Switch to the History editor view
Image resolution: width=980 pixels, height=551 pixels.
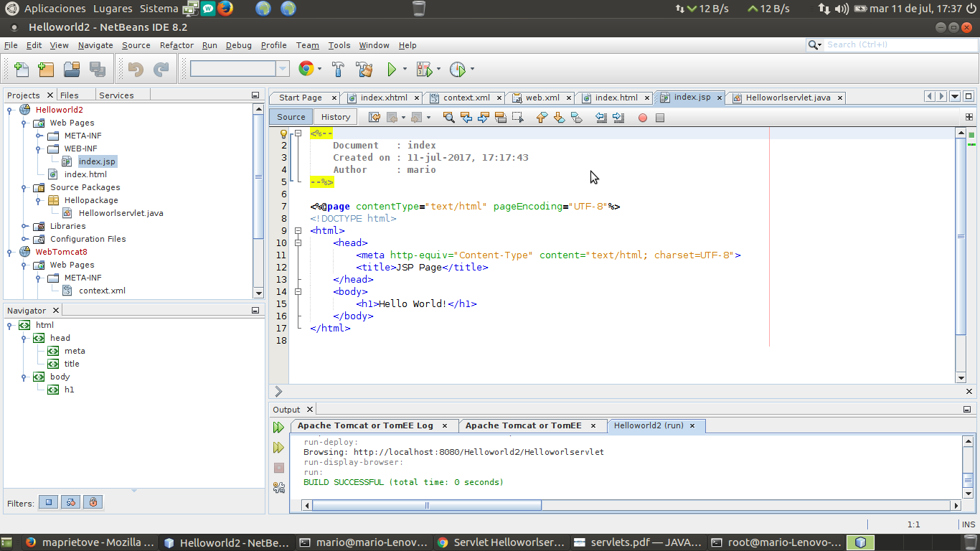point(335,117)
